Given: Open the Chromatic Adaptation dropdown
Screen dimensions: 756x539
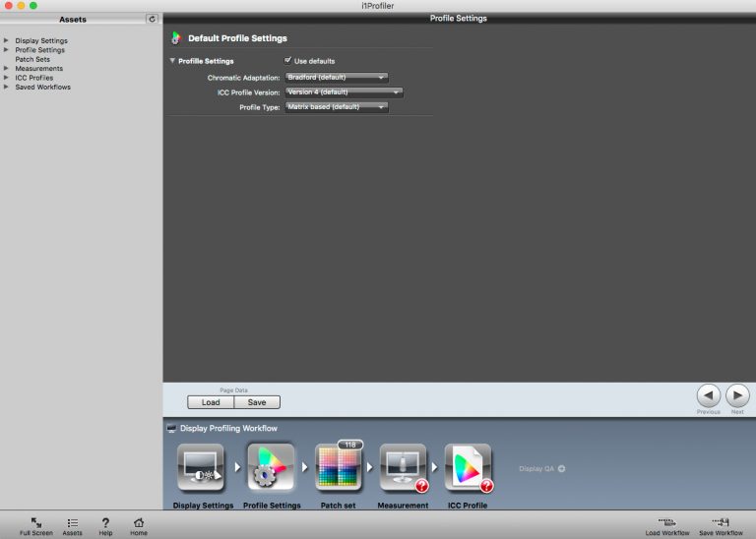Looking at the screenshot, I should [x=337, y=78].
